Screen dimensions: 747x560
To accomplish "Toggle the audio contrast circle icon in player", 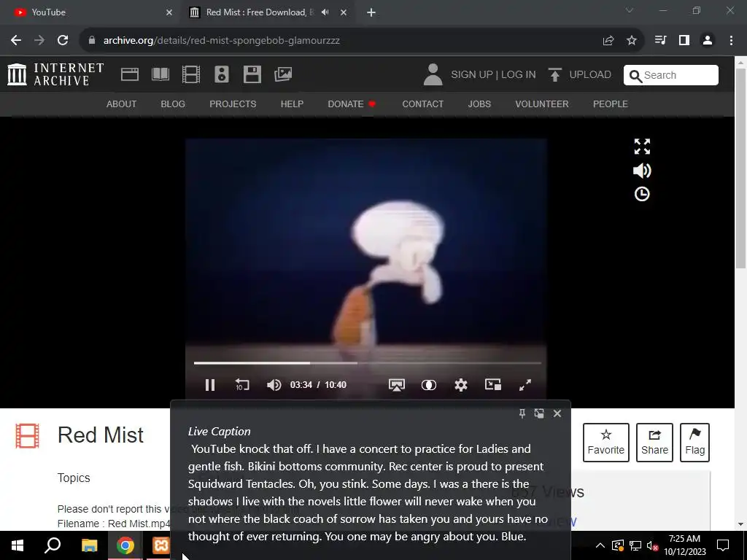I will (x=429, y=385).
